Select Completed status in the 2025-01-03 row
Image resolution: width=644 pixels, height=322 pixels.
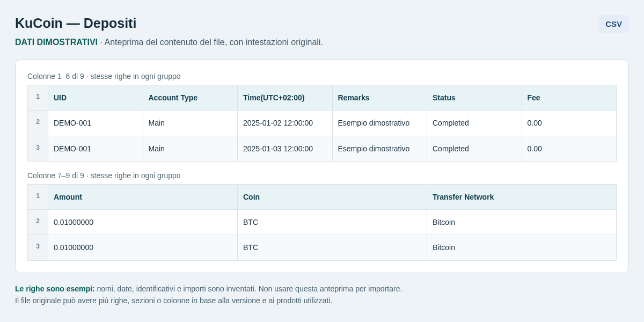point(451,149)
